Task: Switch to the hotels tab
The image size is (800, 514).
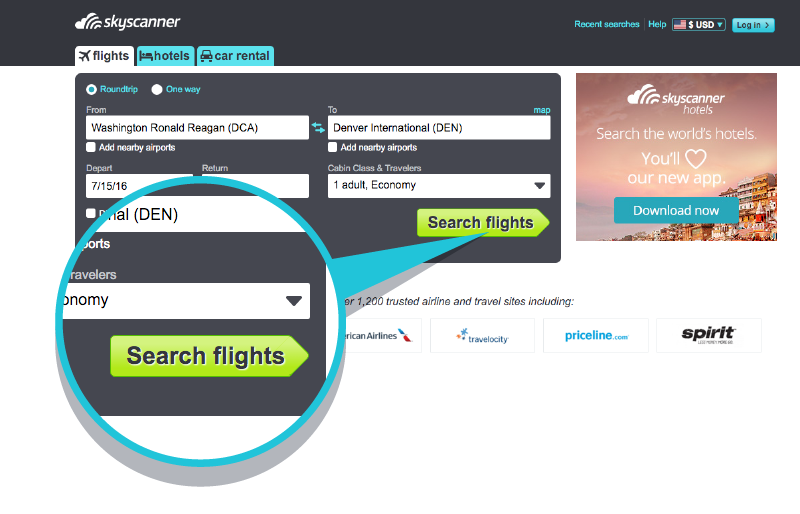Action: pos(165,56)
